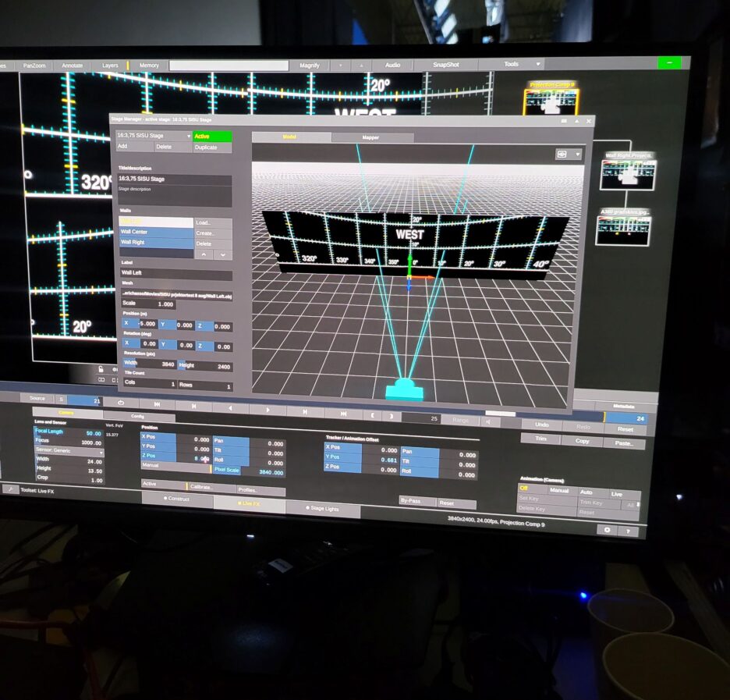Click the settings gear in the status bar

click(x=608, y=529)
